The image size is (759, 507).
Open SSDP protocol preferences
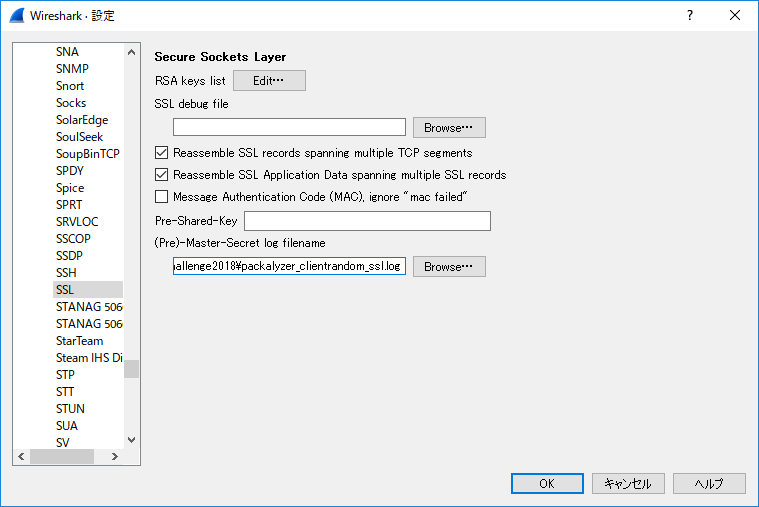(69, 255)
